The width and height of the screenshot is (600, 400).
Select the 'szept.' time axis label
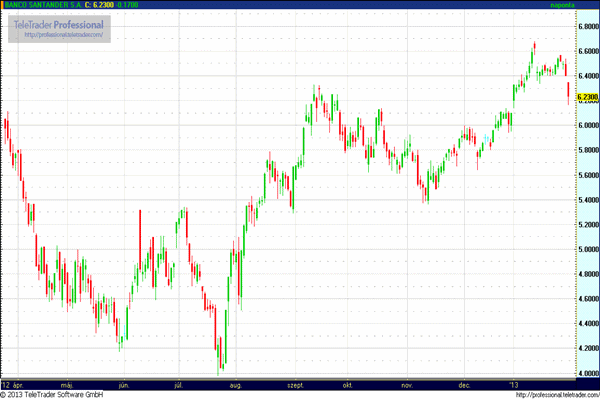[x=296, y=384]
